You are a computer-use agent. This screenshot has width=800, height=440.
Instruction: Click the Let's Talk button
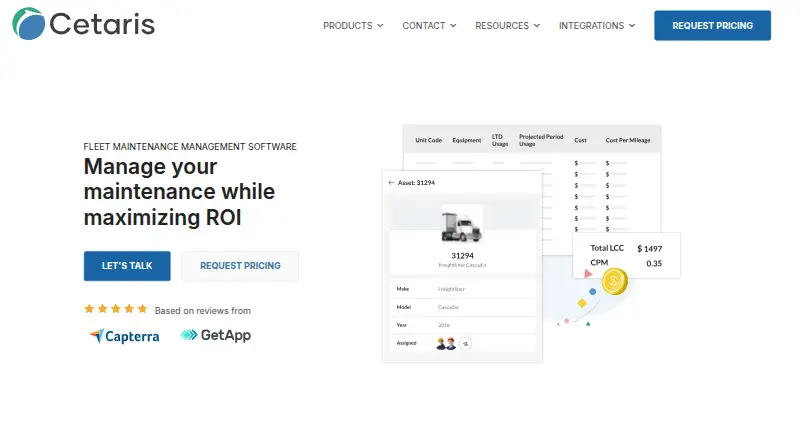pos(127,266)
